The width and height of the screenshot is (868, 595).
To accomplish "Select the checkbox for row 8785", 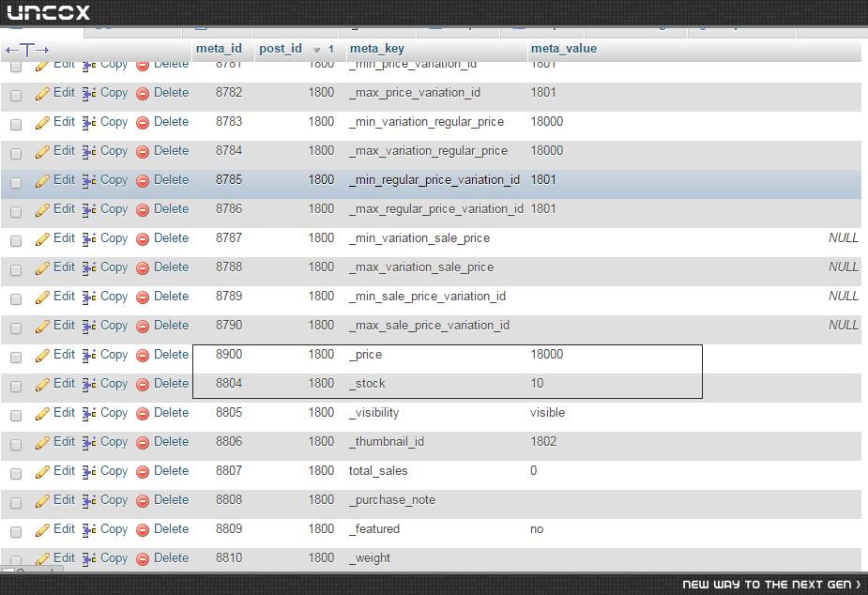I will (16, 183).
